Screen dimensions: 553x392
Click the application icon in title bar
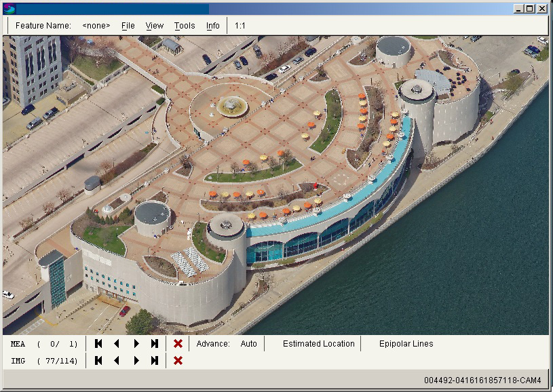click(x=9, y=9)
